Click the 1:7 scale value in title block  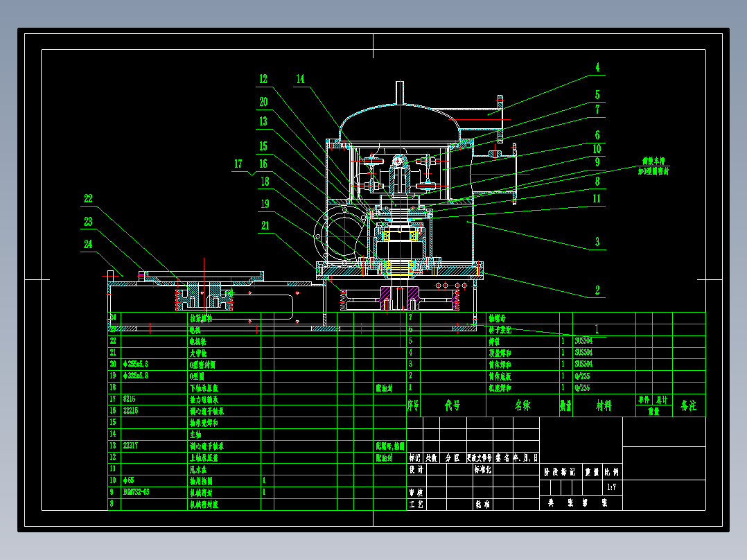[x=612, y=487]
